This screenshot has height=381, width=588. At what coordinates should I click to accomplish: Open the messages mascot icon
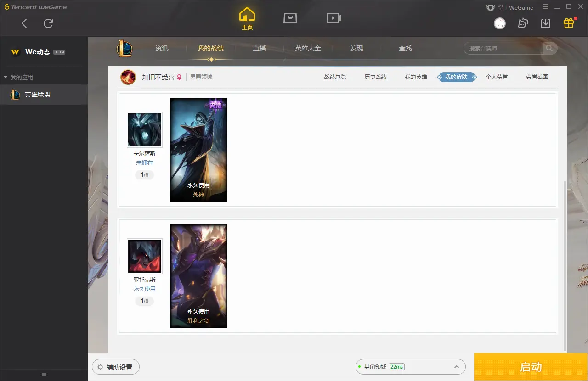point(523,23)
